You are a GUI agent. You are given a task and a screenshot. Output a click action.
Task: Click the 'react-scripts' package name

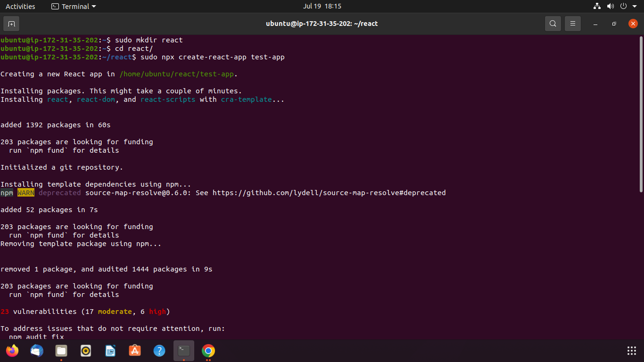[x=168, y=99]
